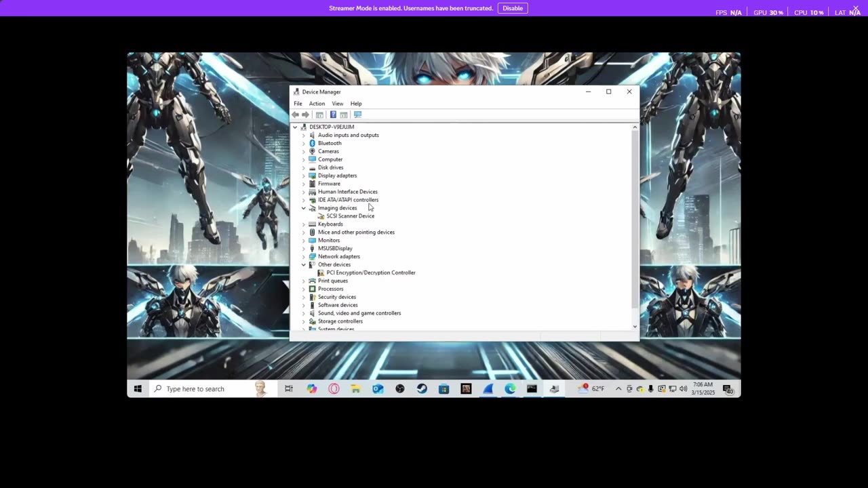
Task: Click the SCSI Scanner Device icon
Action: 321,216
